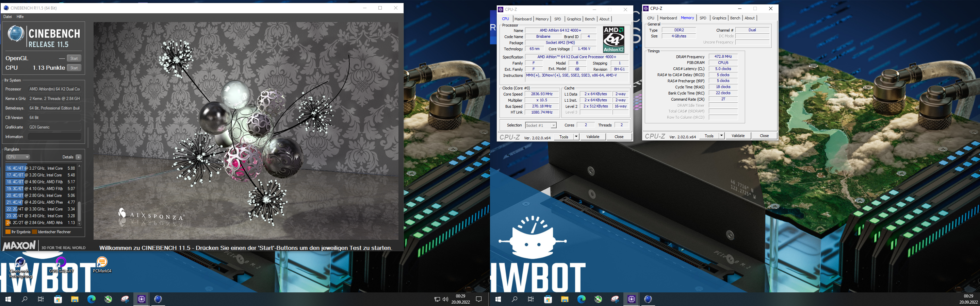This screenshot has height=306, width=980.
Task: Click Validate in the CPU-Z processor window
Action: 593,136
